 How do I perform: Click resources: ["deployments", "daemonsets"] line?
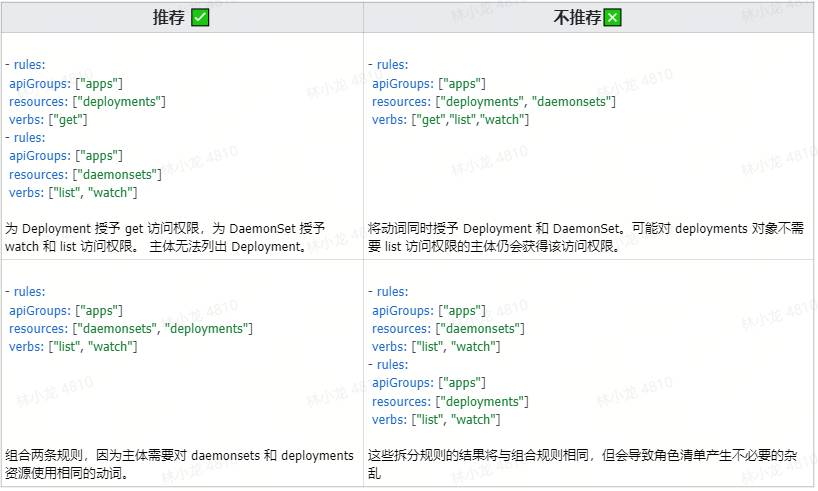494,102
